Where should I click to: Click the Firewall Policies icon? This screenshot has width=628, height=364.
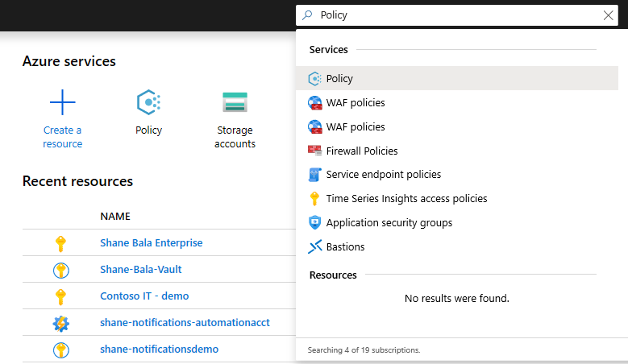click(314, 151)
